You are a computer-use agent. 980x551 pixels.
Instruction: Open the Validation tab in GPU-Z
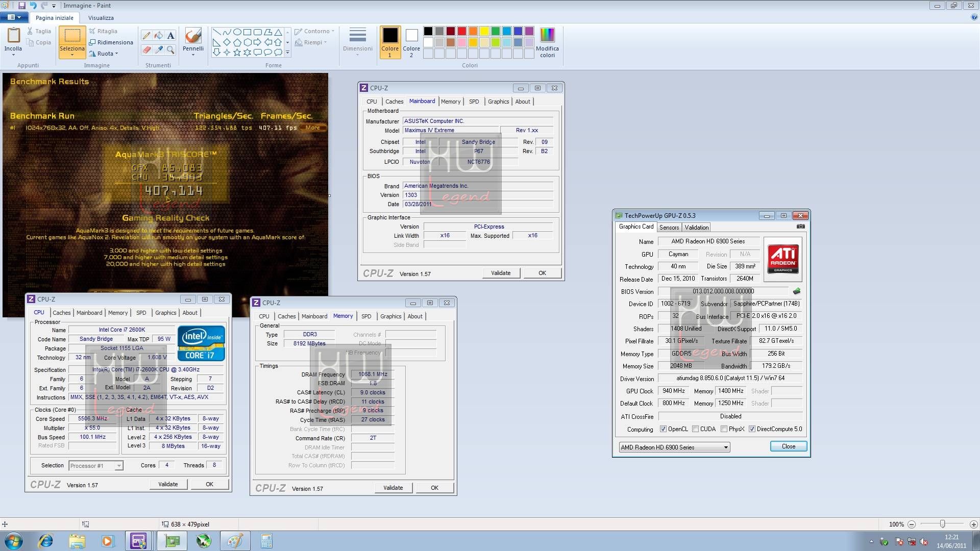point(696,228)
